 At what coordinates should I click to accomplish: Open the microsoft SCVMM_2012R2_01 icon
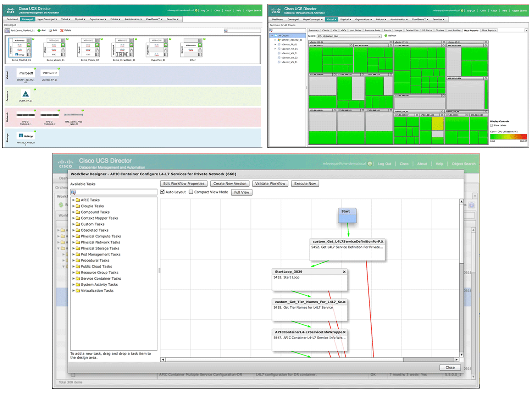point(26,73)
